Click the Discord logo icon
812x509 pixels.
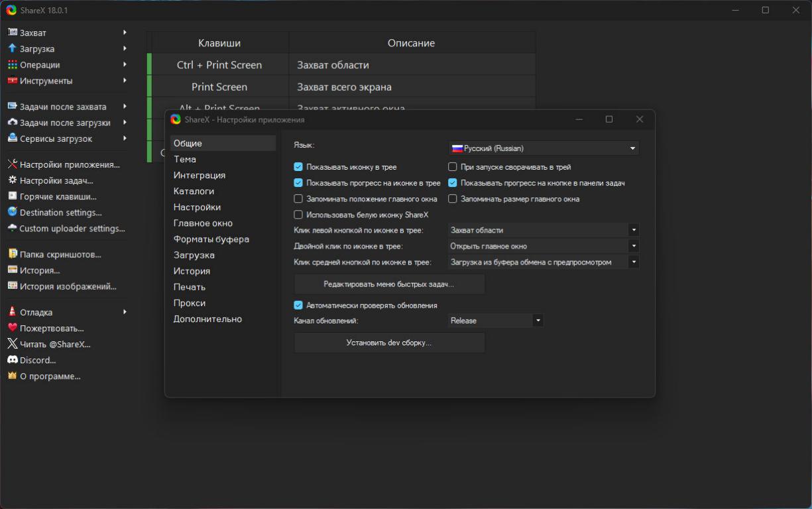[12, 360]
